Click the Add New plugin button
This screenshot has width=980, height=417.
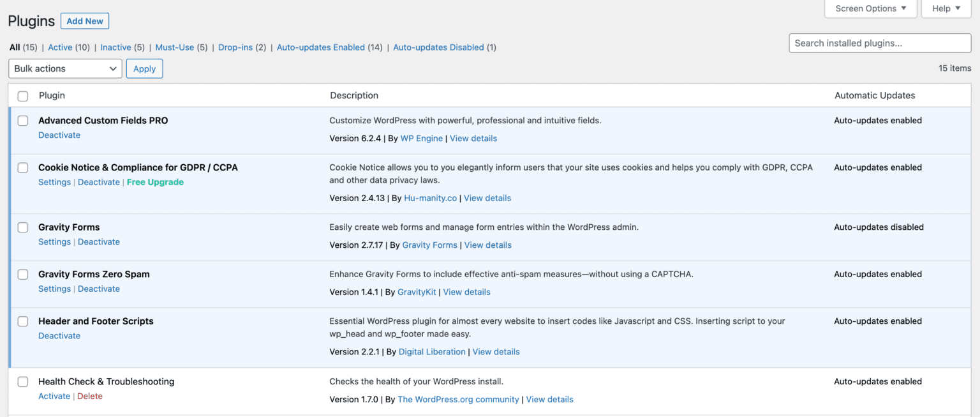[x=85, y=21]
